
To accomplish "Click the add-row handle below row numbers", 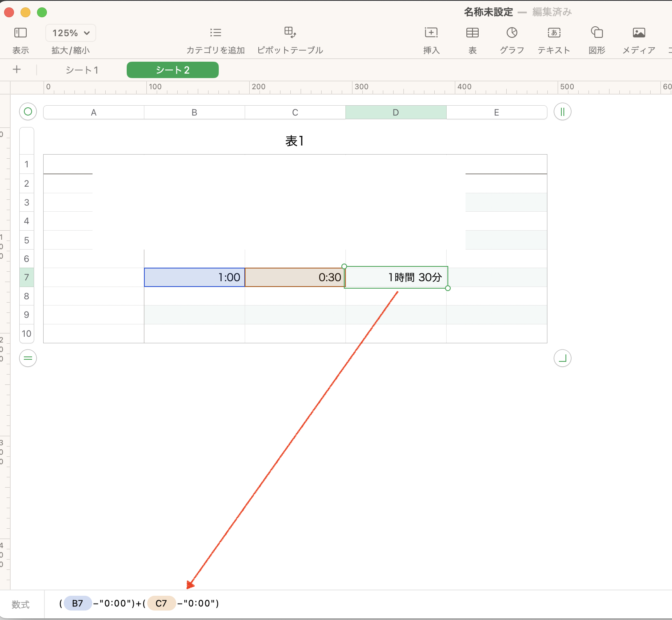I will pos(28,358).
